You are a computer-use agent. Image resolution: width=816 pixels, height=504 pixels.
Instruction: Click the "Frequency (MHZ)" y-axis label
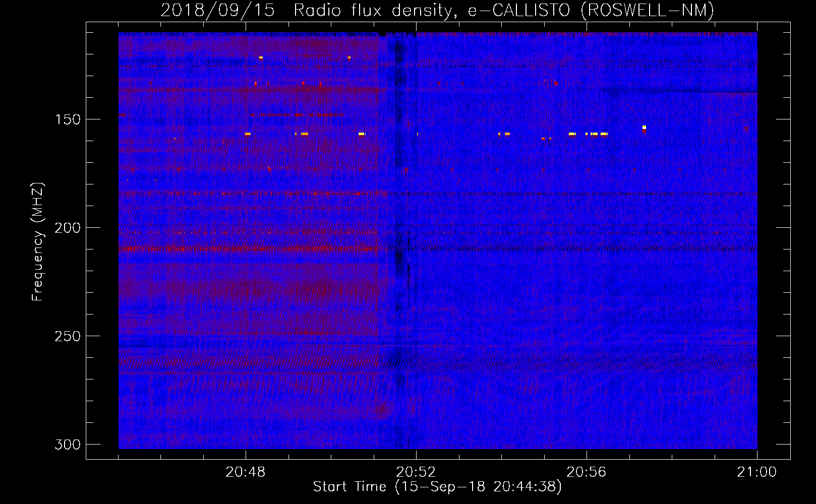(x=38, y=242)
